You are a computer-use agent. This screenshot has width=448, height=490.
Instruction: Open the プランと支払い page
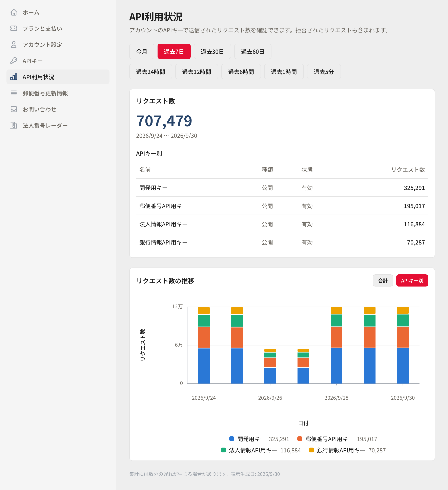[x=58, y=28]
